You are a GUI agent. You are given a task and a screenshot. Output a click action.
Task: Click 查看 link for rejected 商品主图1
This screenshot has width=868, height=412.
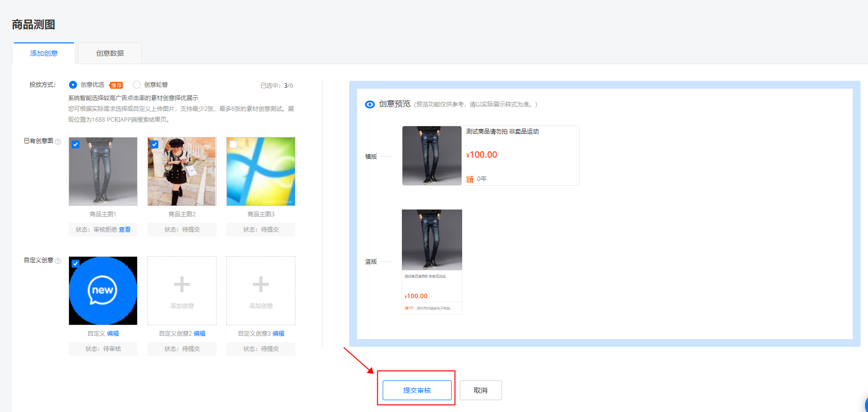pos(125,230)
